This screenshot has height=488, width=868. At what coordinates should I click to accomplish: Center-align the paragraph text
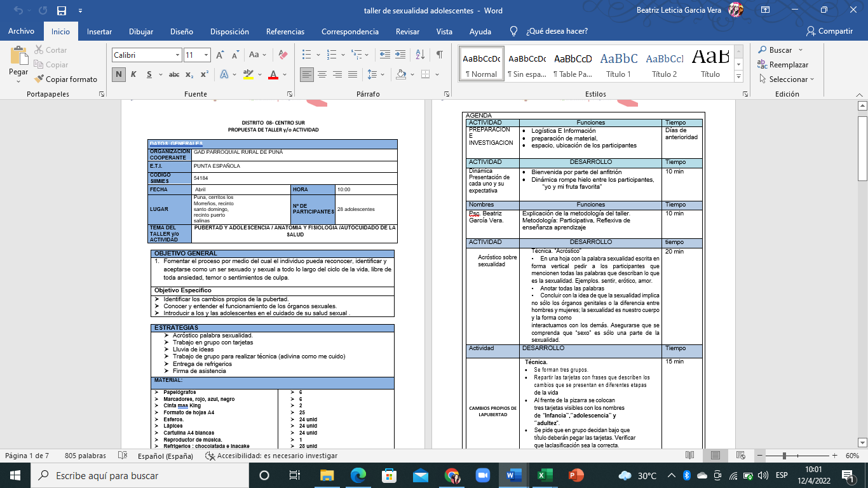click(x=322, y=74)
